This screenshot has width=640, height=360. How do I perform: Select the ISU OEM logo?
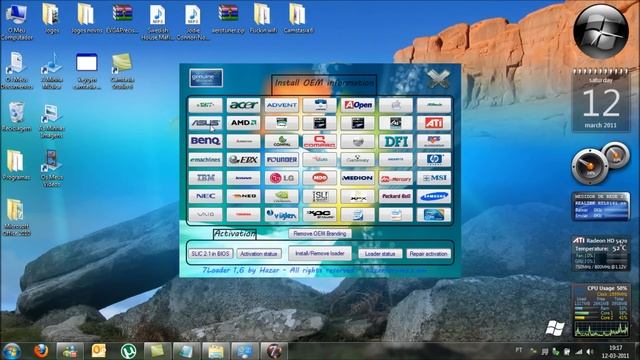320,196
